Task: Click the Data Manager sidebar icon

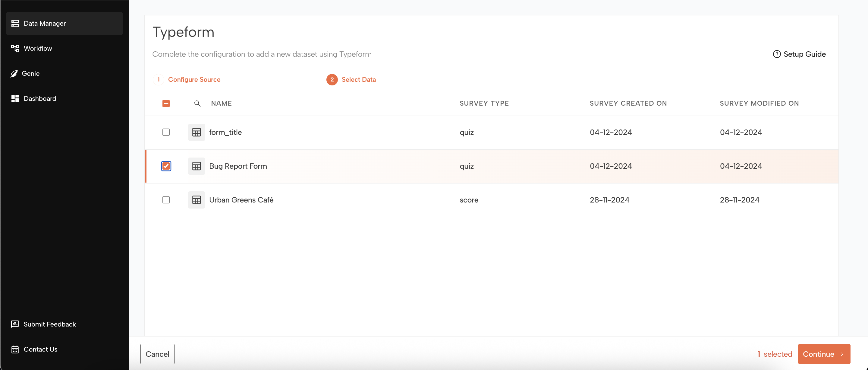Action: pyautogui.click(x=15, y=23)
